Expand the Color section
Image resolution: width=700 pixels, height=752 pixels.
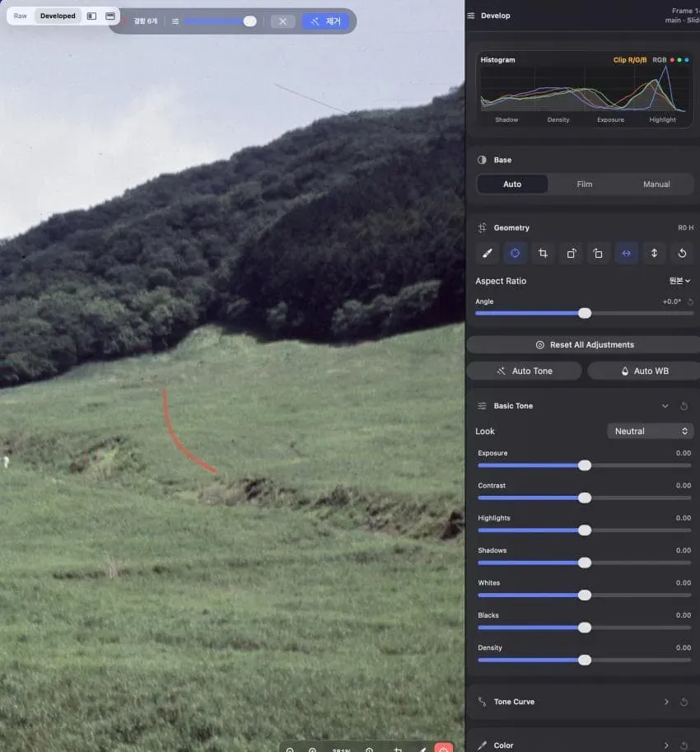pyautogui.click(x=666, y=745)
